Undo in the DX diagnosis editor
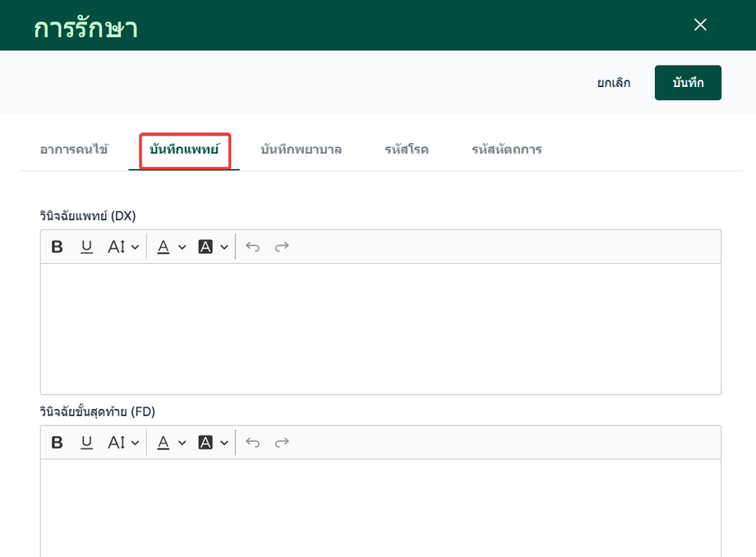 (252, 246)
